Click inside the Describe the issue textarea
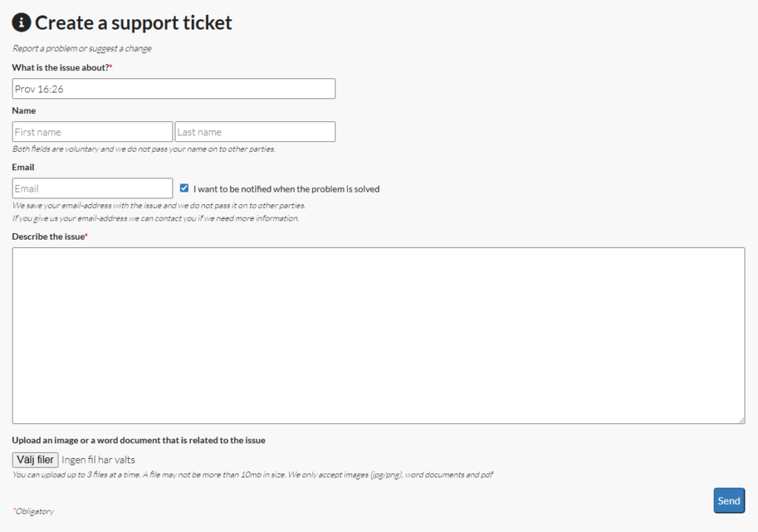 (378, 336)
